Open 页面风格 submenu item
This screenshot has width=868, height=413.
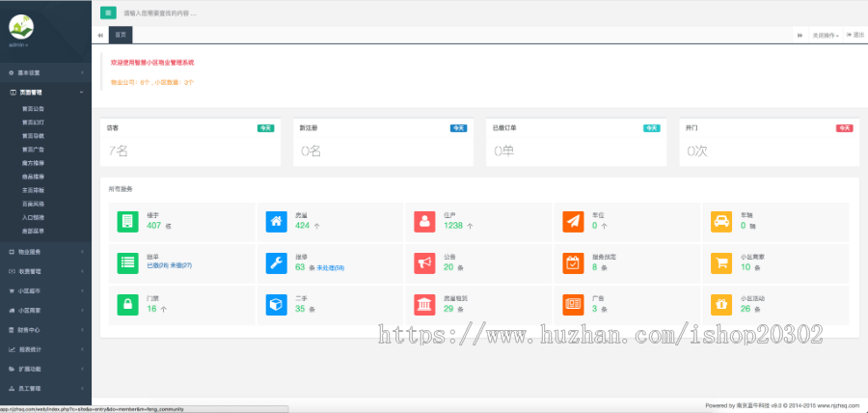click(x=33, y=204)
